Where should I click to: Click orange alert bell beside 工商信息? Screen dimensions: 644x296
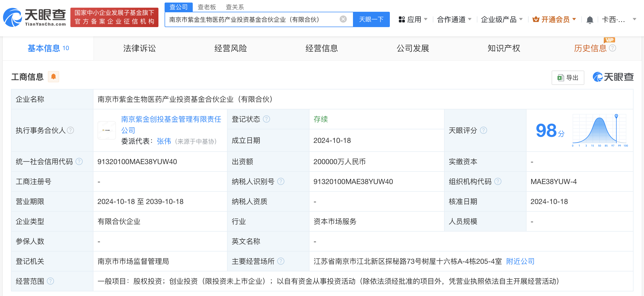(53, 77)
